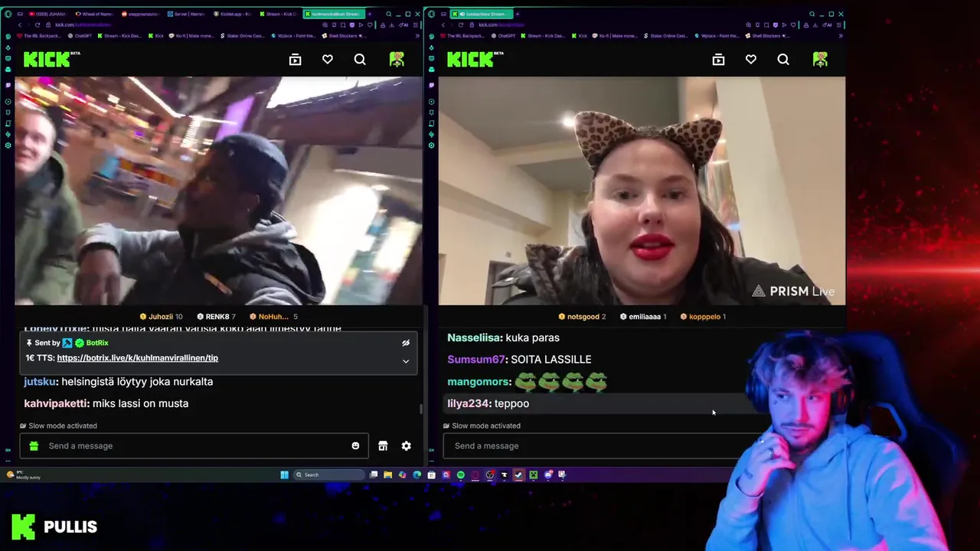Switch to the Stream - Kick Dashboard tab
The width and height of the screenshot is (980, 551).
[x=279, y=14]
